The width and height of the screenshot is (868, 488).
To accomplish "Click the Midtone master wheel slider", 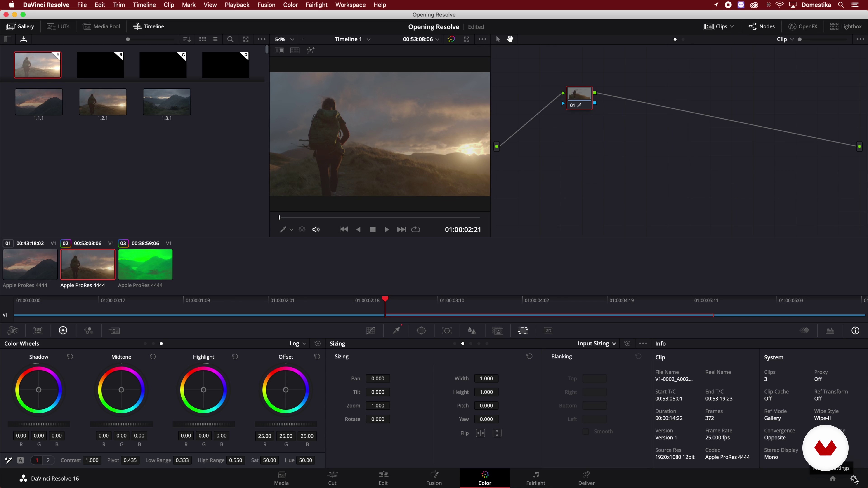I will pyautogui.click(x=121, y=424).
